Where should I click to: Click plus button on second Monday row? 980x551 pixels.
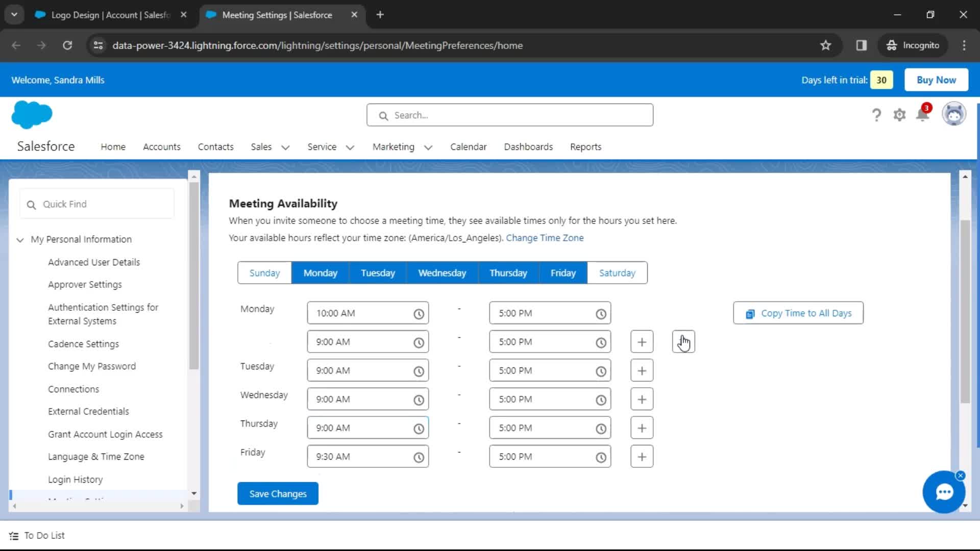(x=642, y=342)
